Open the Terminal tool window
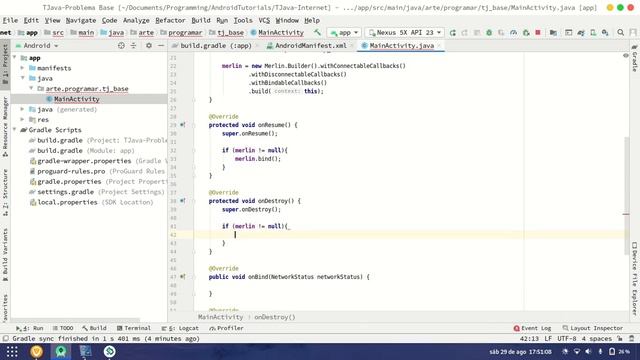640x360 pixels. 133,328
